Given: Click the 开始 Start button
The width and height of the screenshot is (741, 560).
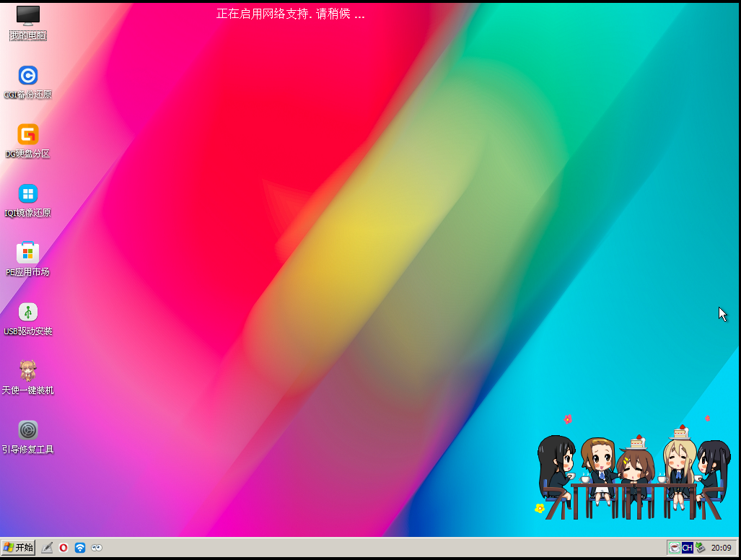Looking at the screenshot, I should tap(18, 547).
